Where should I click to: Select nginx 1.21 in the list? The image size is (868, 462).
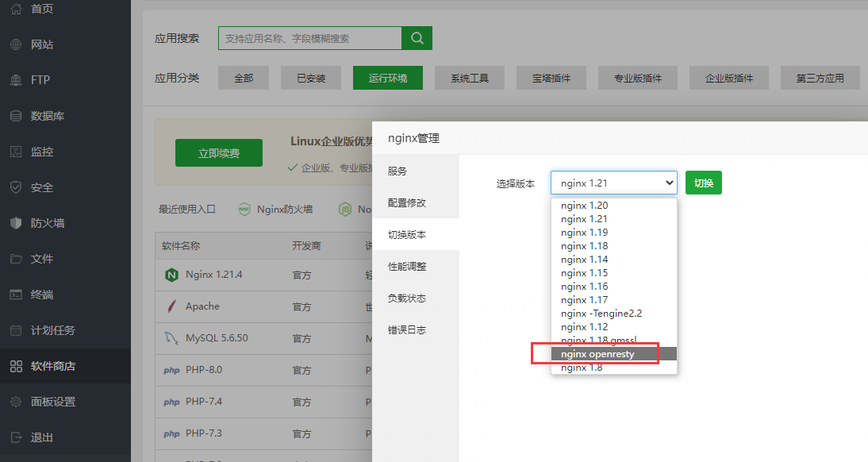click(x=614, y=219)
